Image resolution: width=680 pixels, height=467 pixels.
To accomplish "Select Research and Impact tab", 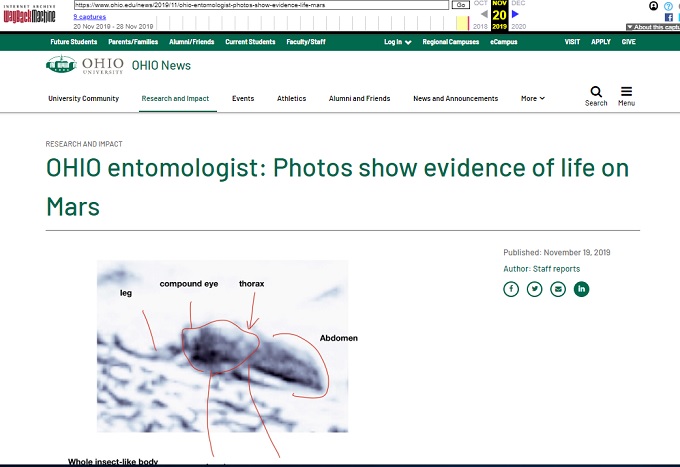I will (175, 98).
